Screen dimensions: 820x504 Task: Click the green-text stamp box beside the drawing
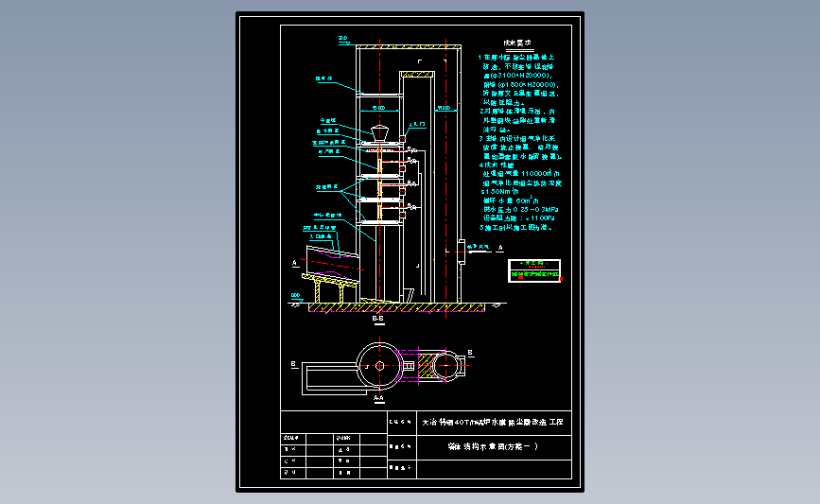point(534,270)
